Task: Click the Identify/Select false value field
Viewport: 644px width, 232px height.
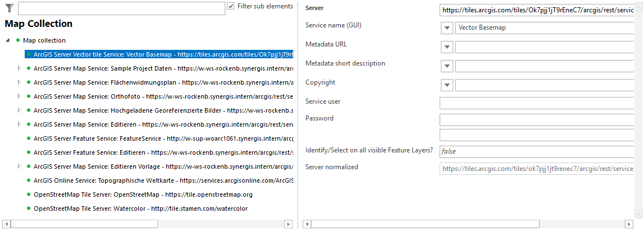Action: (537, 151)
